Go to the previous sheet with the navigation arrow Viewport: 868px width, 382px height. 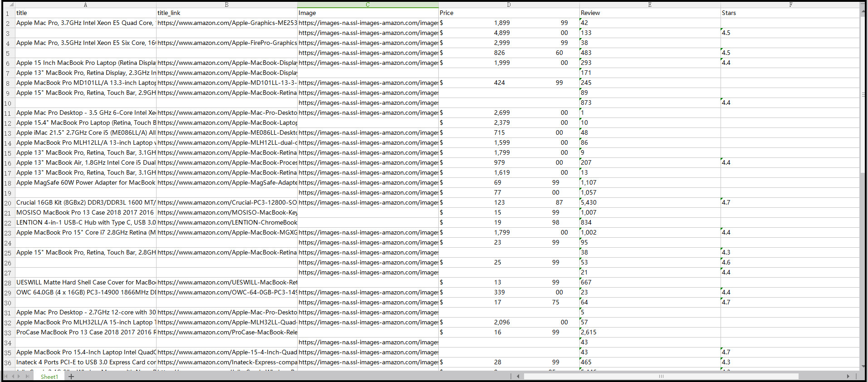click(x=13, y=377)
